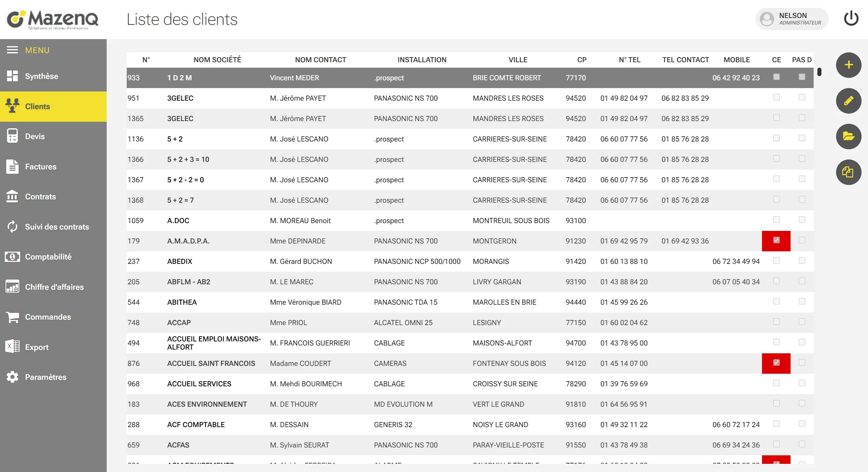Uncheck the CE checkbox for A.M.A.D.P.A.

tap(776, 240)
